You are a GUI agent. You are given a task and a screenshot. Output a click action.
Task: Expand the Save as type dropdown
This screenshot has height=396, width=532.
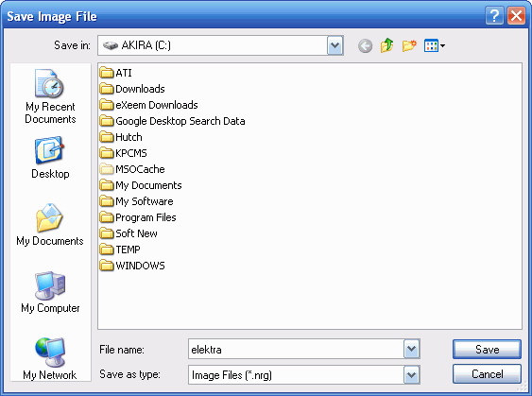[x=411, y=375]
